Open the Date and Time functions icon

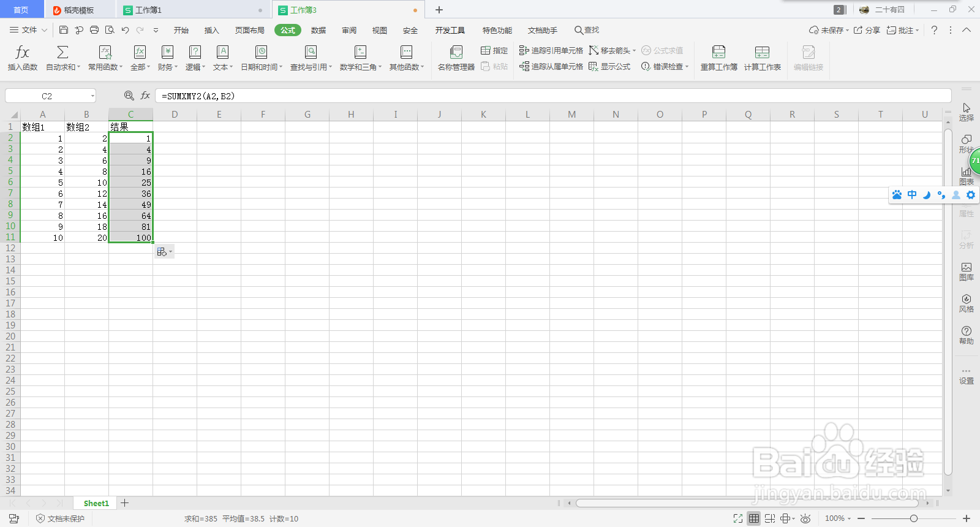[x=261, y=52]
